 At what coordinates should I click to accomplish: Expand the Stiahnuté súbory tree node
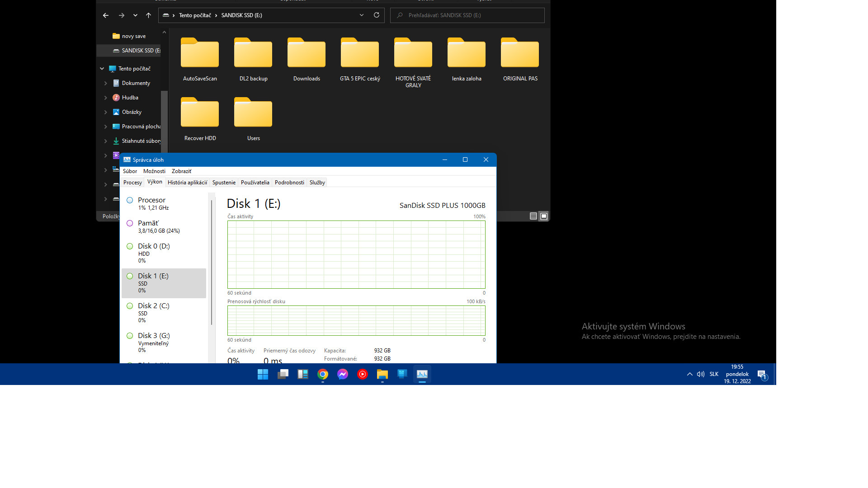106,141
